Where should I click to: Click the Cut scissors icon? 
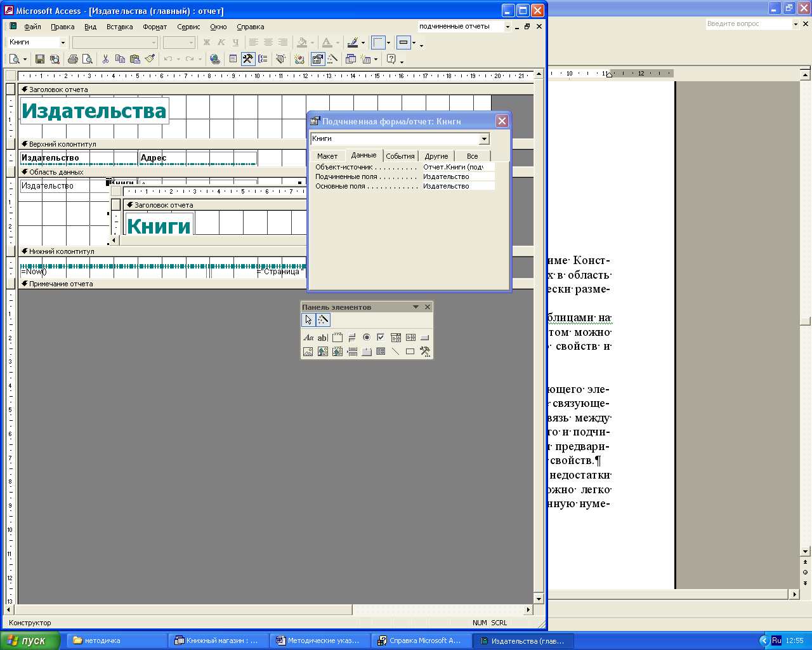coord(105,59)
